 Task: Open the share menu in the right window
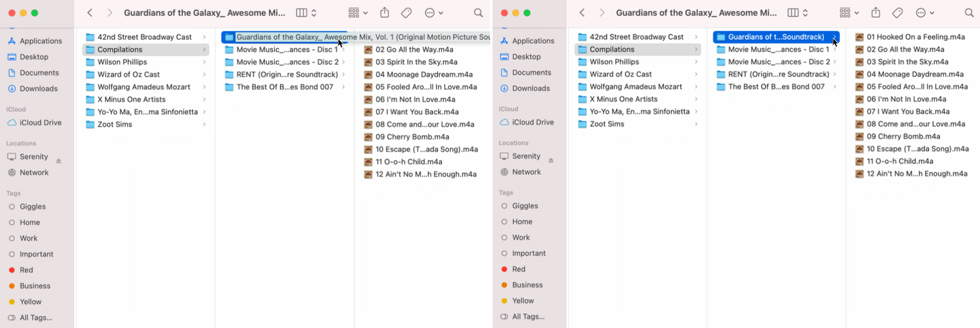pyautogui.click(x=876, y=12)
